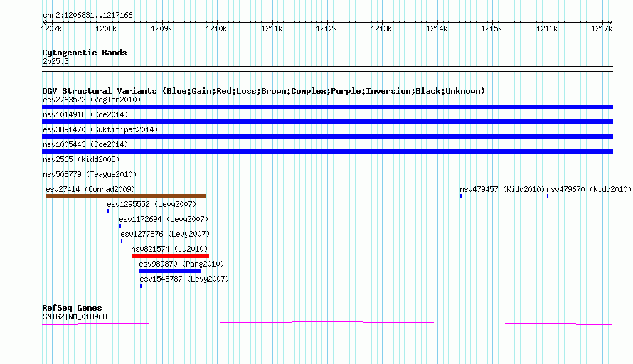Open the nsv1014918 (Coe2014) variant label

pos(85,114)
